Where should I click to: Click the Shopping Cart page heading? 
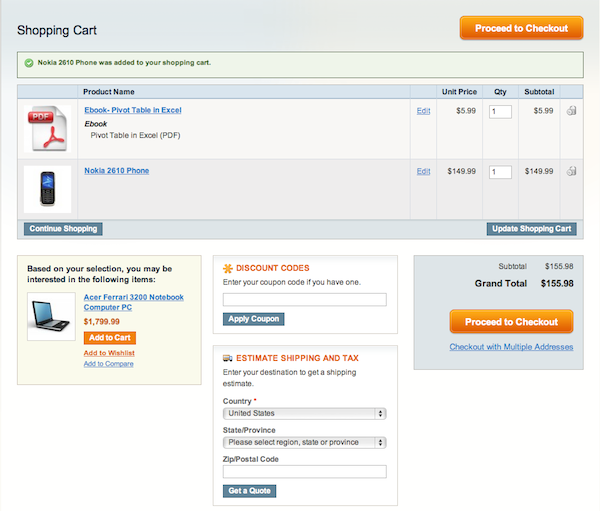coord(57,30)
